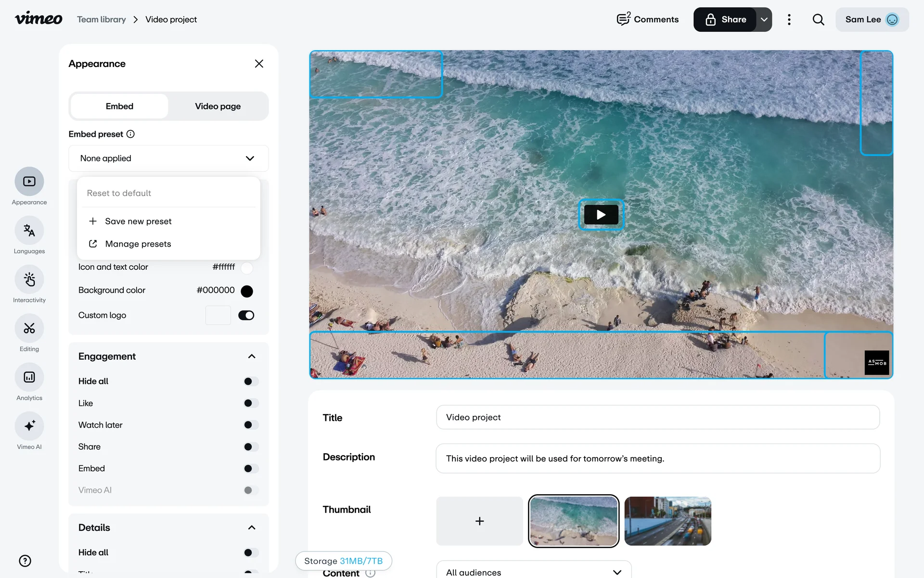Viewport: 924px width, 578px height.
Task: Open the Interactivity sidebar tool
Action: [29, 280]
